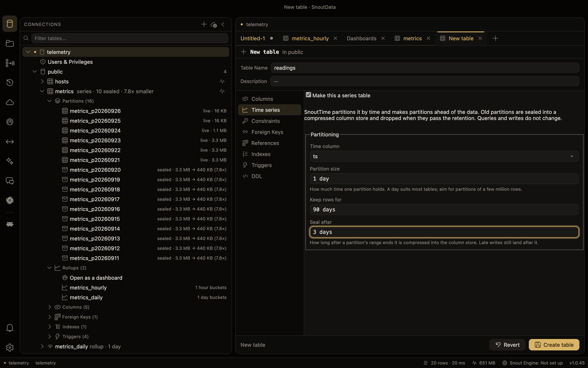
Task: Click Open as a dashboard
Action: [96, 278]
